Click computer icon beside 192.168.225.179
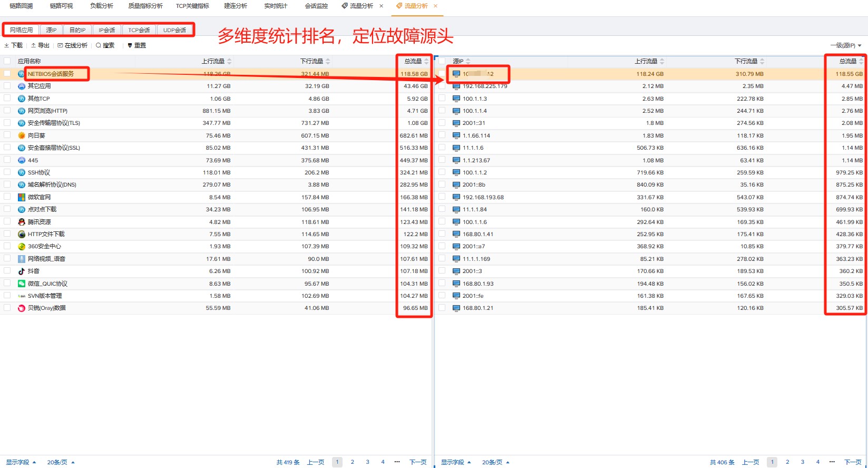Viewport: 868px width, 468px height. [456, 86]
